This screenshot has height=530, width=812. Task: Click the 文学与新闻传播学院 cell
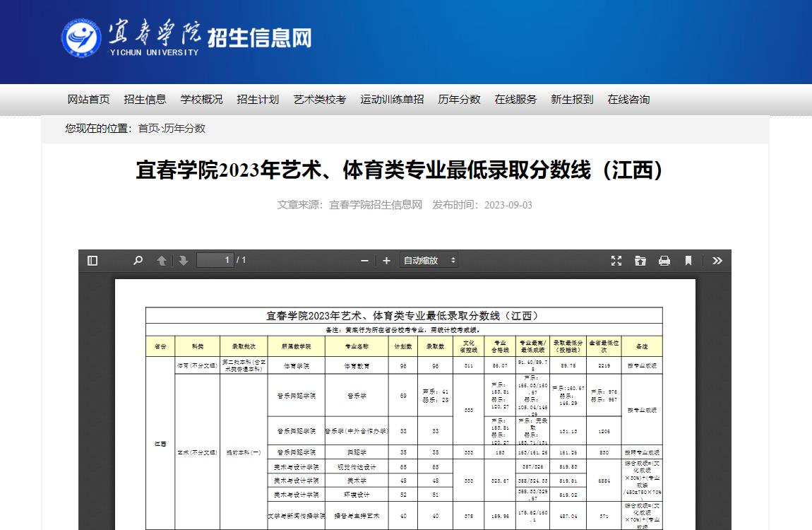[x=297, y=516]
